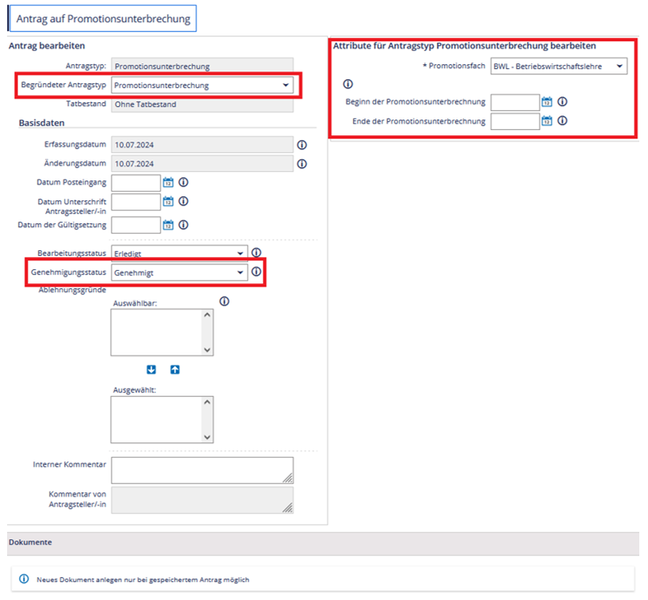
Task: Show info for Ablehnungsgründe Auswählbar list
Action: (224, 301)
